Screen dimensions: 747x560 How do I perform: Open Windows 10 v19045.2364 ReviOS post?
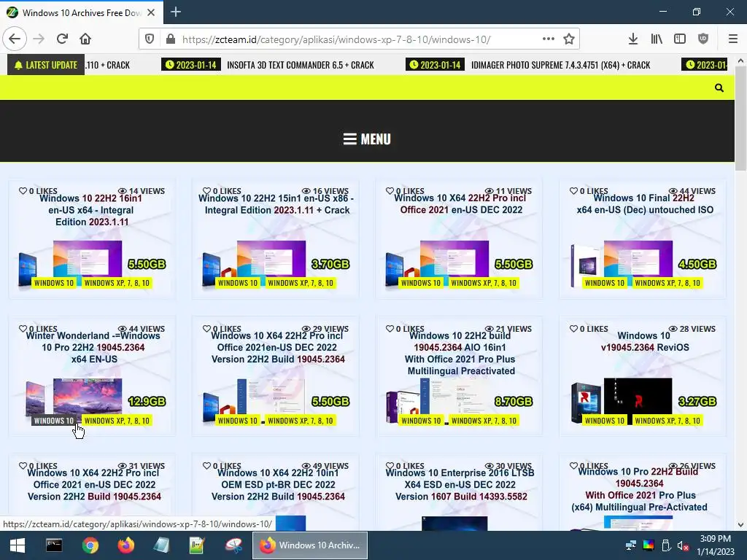(x=645, y=341)
